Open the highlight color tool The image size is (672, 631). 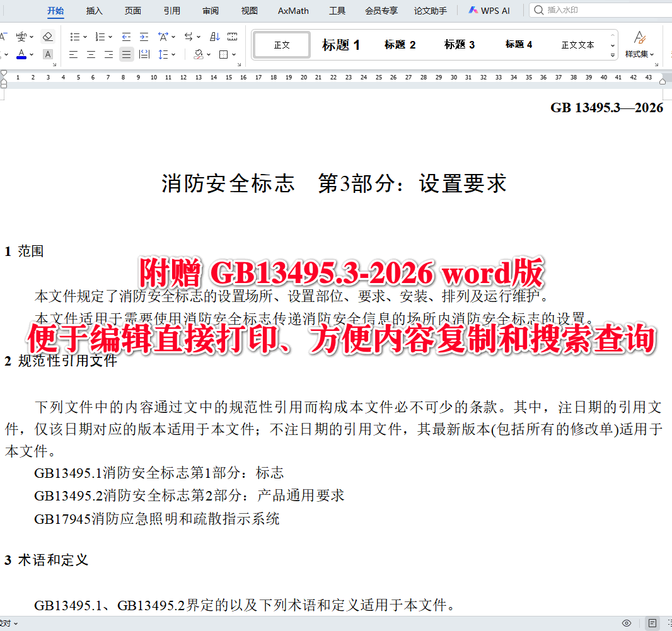coord(47,54)
